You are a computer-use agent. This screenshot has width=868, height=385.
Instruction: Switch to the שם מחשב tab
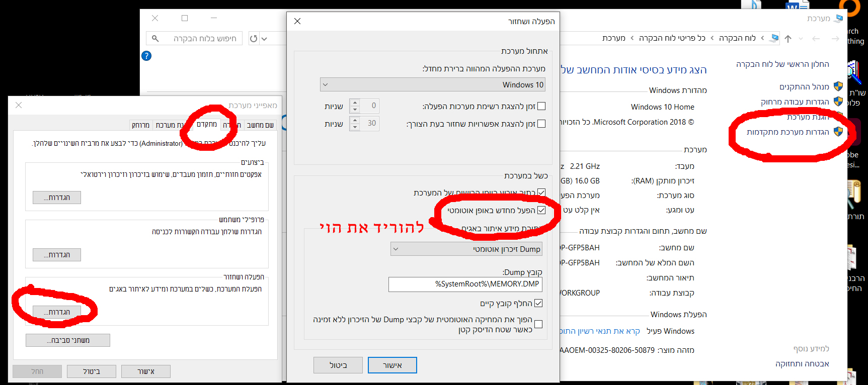coord(261,125)
